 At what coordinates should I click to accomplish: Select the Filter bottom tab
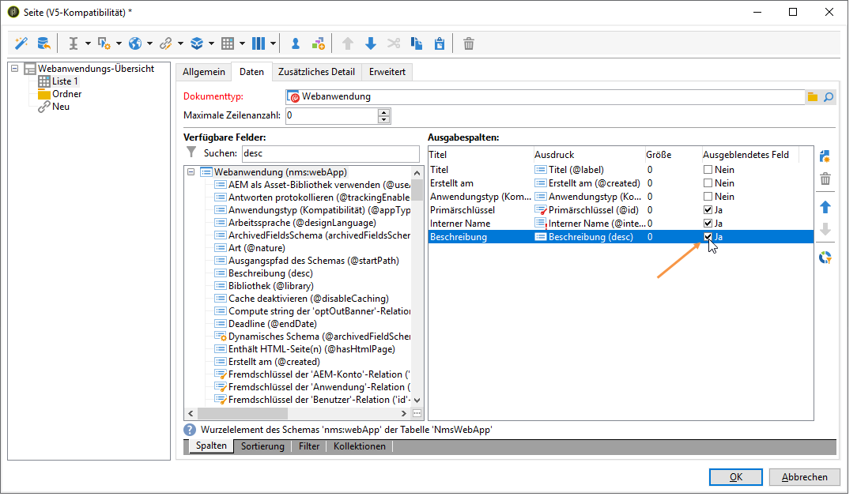309,446
